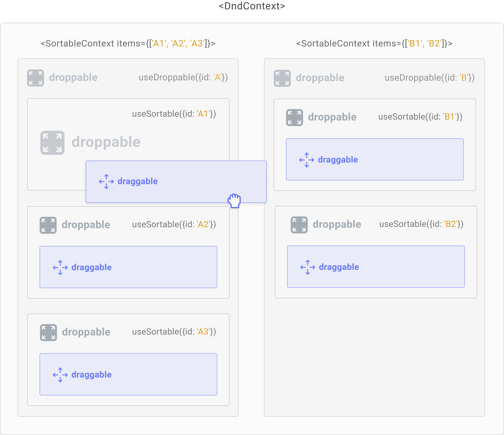Image resolution: width=504 pixels, height=435 pixels.
Task: Click the 'draggable' text in B2 card
Action: click(x=339, y=267)
